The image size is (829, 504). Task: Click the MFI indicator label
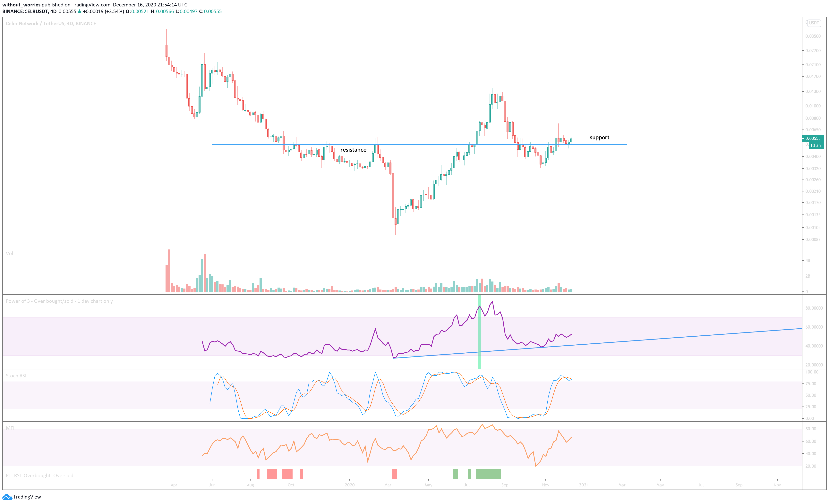click(10, 428)
